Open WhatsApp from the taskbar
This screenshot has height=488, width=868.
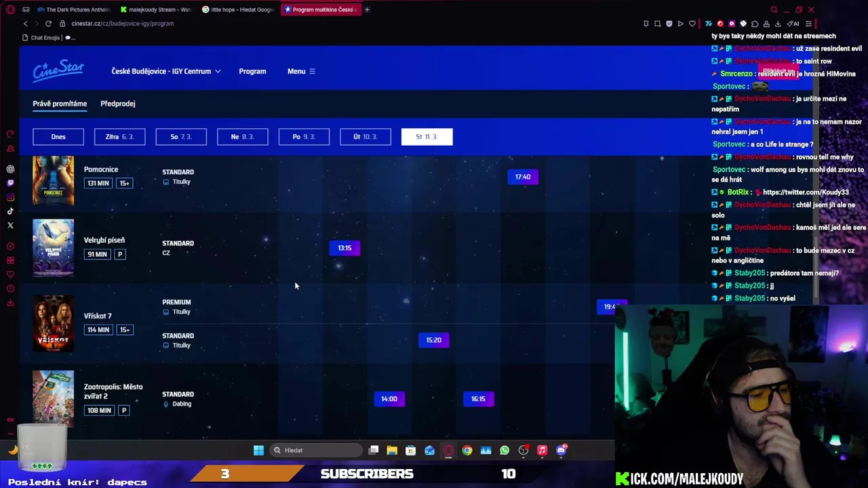[505, 451]
